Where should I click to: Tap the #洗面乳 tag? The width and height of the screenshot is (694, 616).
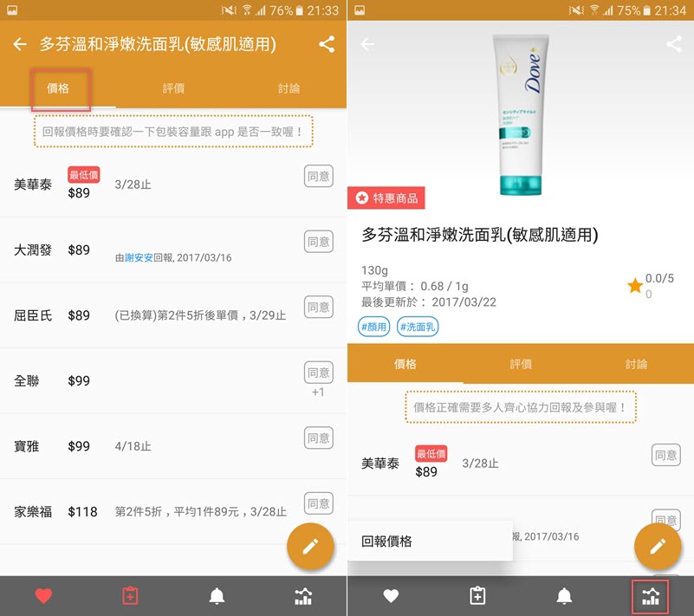[418, 327]
